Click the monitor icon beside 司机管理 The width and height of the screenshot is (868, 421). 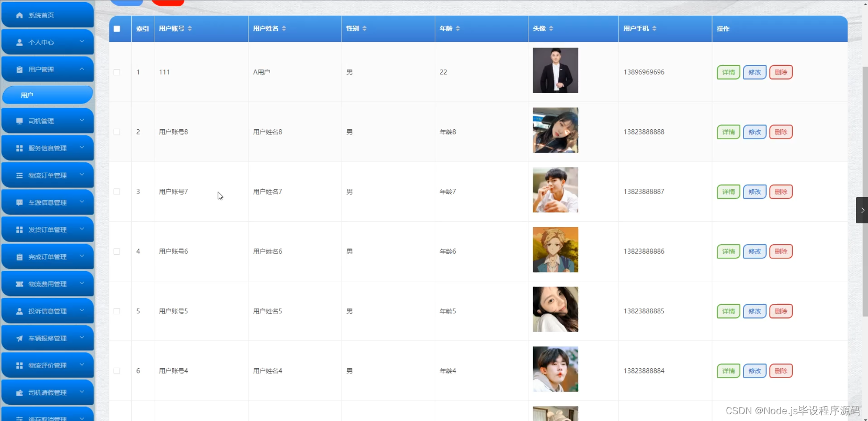click(x=19, y=121)
